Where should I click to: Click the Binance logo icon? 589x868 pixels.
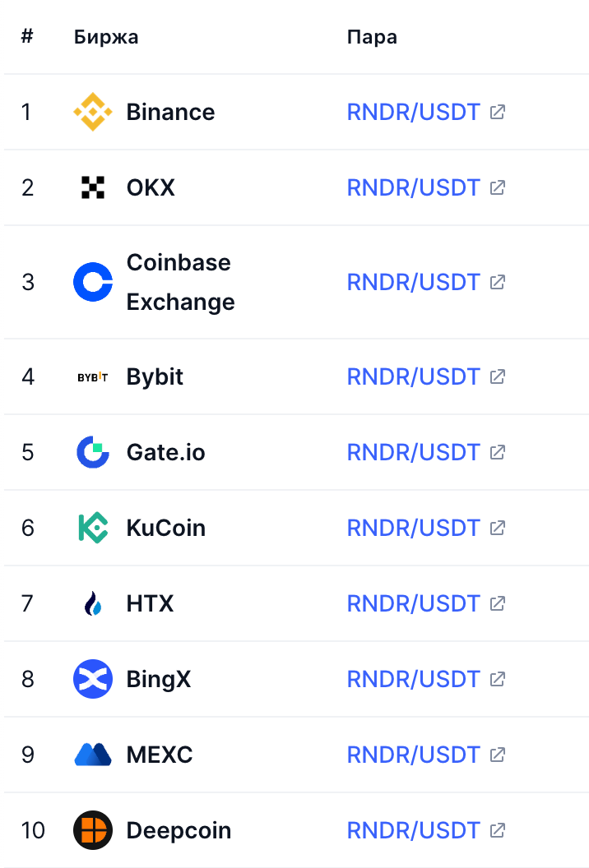pyautogui.click(x=93, y=112)
